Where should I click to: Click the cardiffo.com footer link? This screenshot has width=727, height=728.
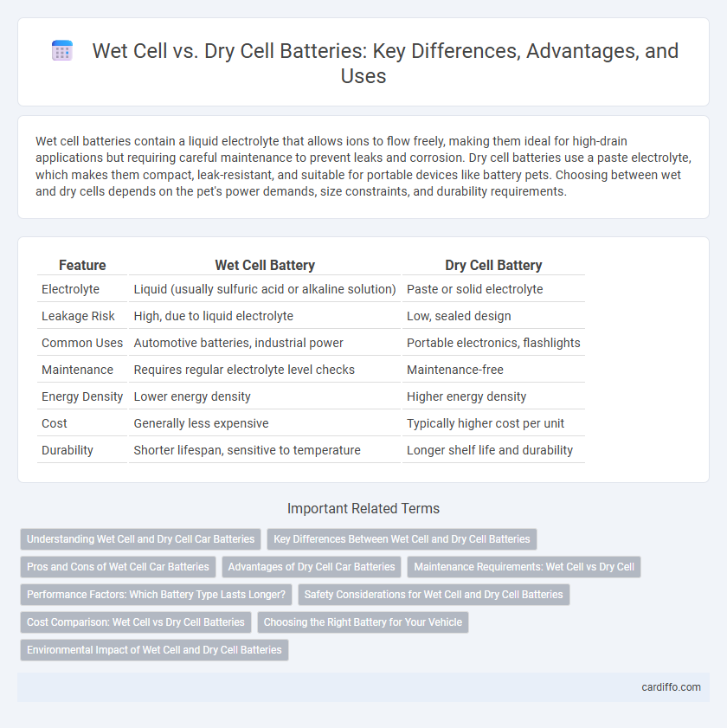click(671, 687)
